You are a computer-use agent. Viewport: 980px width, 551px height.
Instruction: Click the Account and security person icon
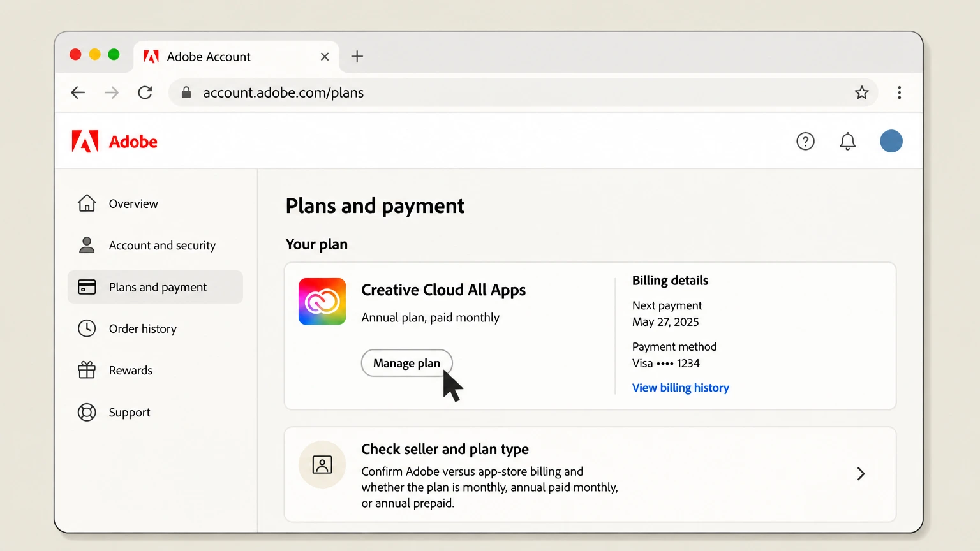pyautogui.click(x=87, y=245)
